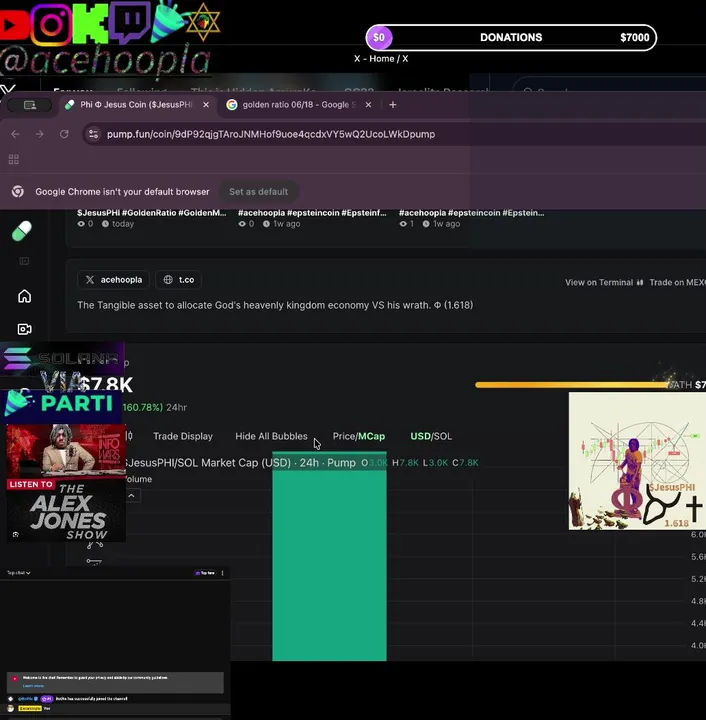Open a new tab with plus icon
The image size is (706, 720).
point(392,105)
